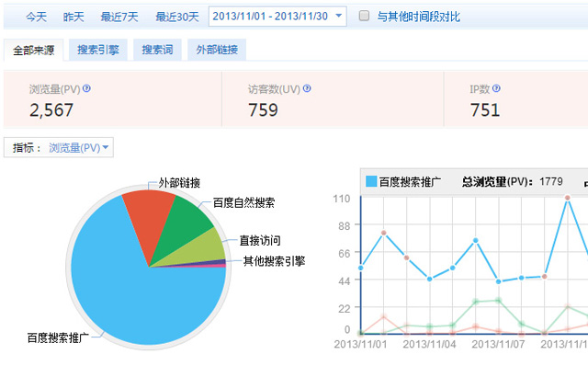588x366 pixels.
Task: Click 与其他时间段对比 label text
Action: click(419, 17)
